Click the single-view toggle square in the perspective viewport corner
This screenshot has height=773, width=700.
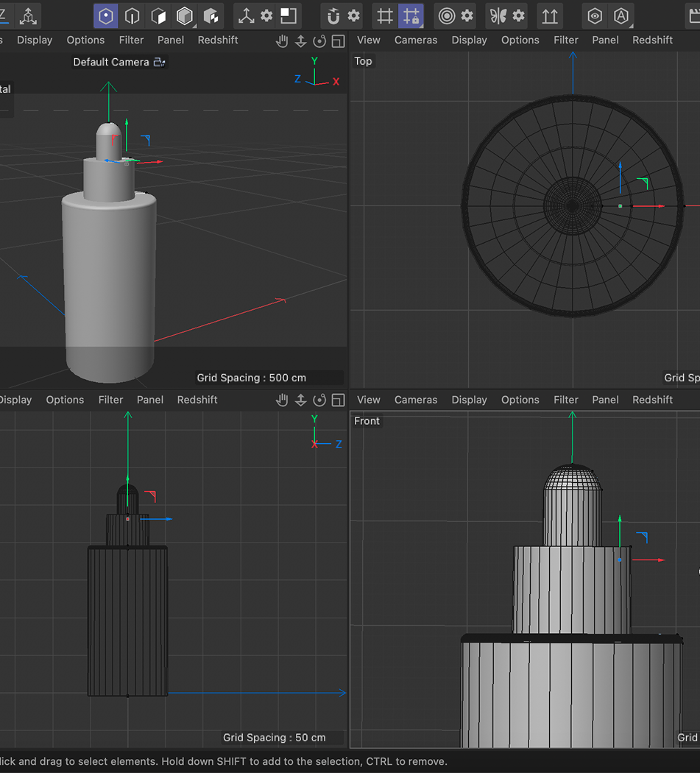338,42
